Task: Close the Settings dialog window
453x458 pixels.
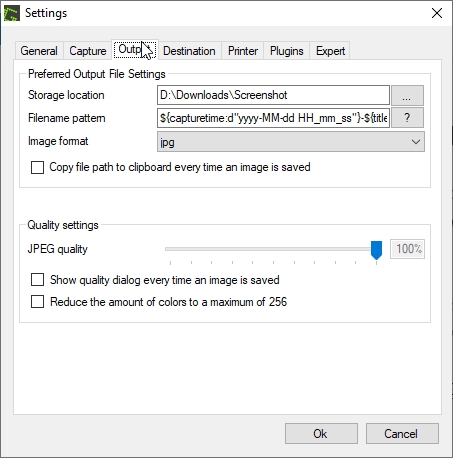Action: [437, 13]
